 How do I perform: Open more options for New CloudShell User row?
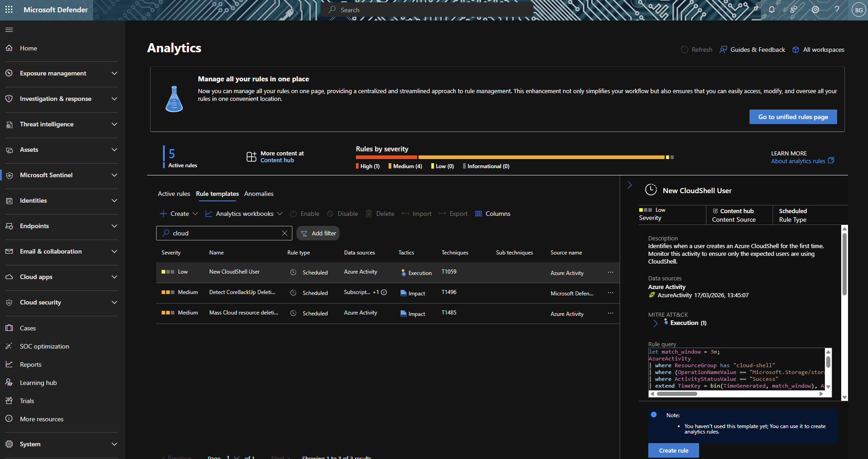[x=610, y=272]
